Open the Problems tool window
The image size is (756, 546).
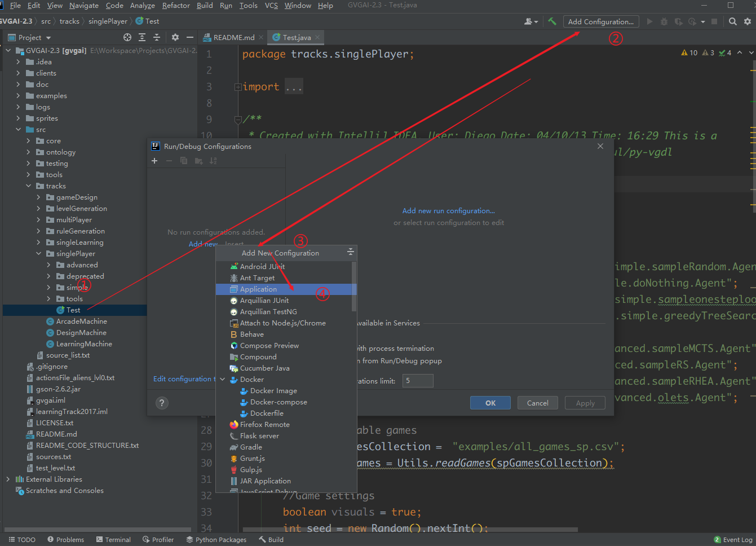tap(65, 540)
